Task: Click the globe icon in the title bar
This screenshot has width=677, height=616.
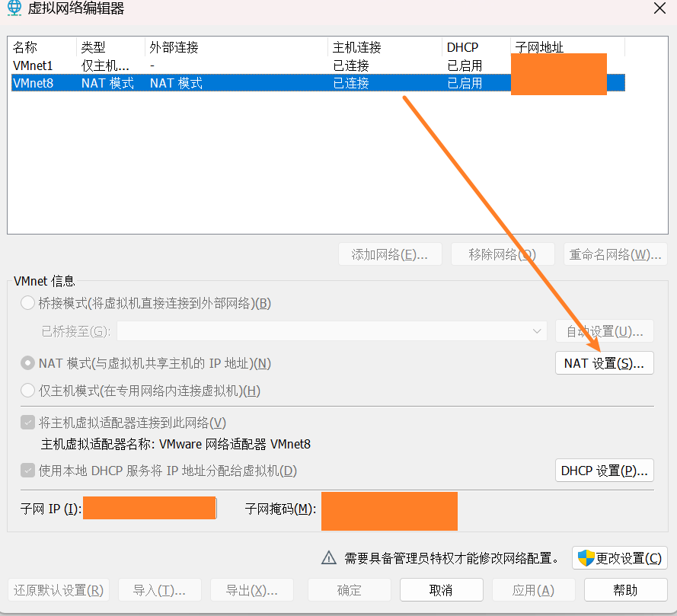Action: [x=14, y=8]
